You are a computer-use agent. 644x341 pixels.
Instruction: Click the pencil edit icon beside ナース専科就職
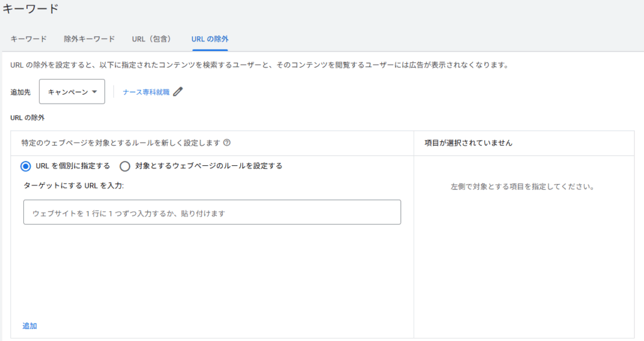(178, 92)
